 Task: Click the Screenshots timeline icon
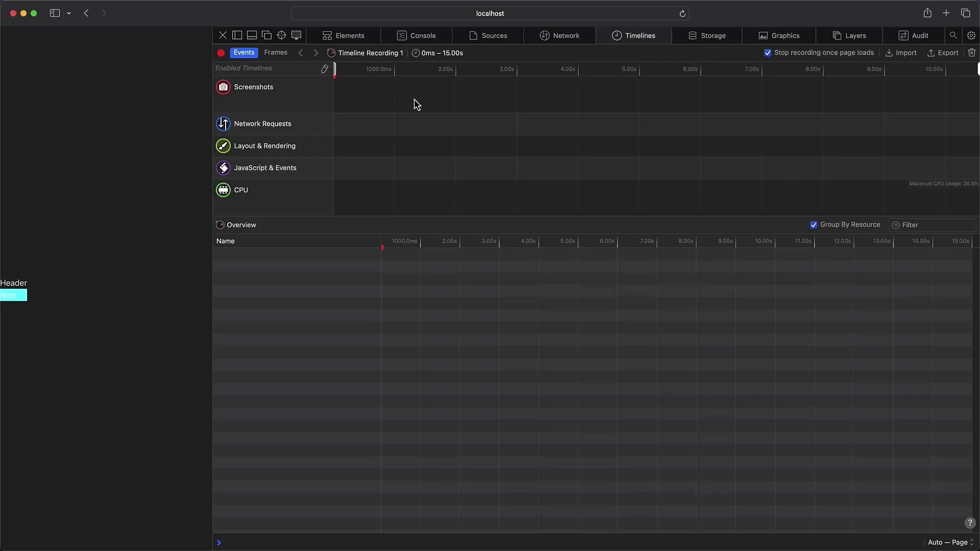tap(224, 86)
